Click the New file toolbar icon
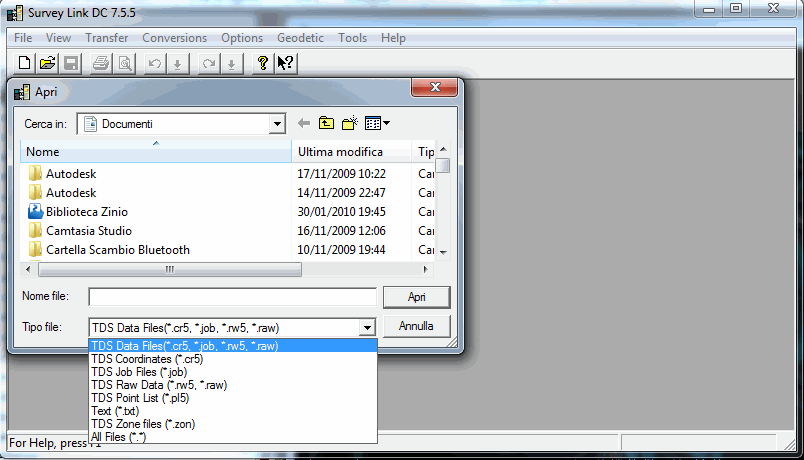Viewport: 804px width, 460px height. [x=24, y=63]
